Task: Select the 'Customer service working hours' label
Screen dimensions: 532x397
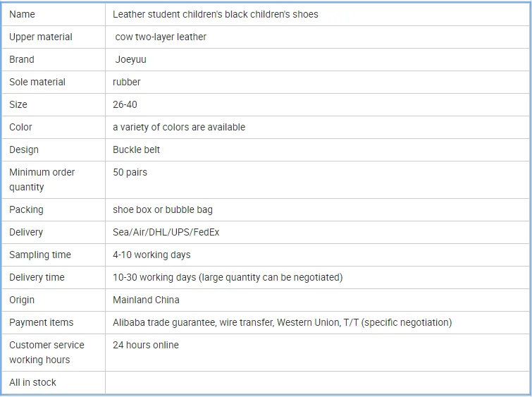Action: click(47, 352)
